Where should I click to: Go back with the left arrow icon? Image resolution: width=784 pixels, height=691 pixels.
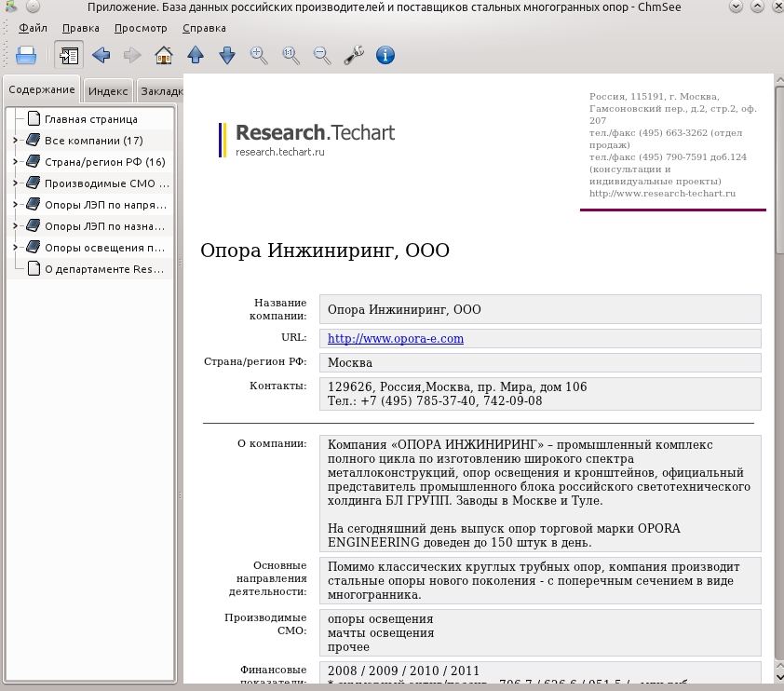[x=101, y=55]
